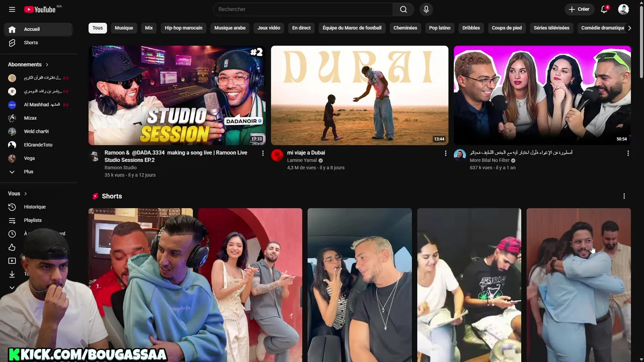
Task: Open Shorts in the sidebar
Action: tap(38, 43)
